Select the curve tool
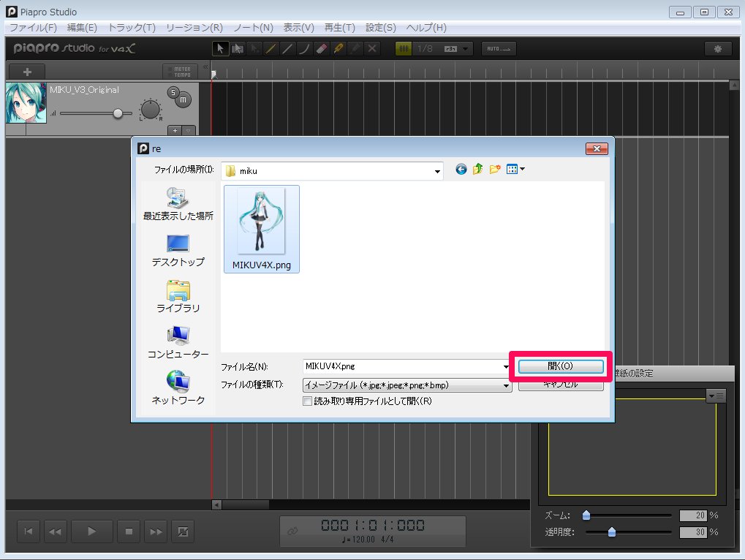 coord(304,48)
